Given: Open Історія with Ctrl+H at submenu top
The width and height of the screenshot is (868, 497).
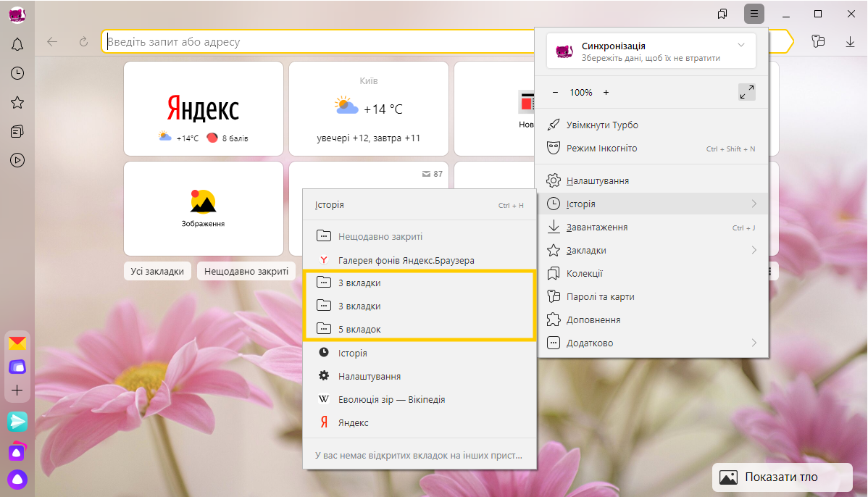Looking at the screenshot, I should (x=420, y=205).
